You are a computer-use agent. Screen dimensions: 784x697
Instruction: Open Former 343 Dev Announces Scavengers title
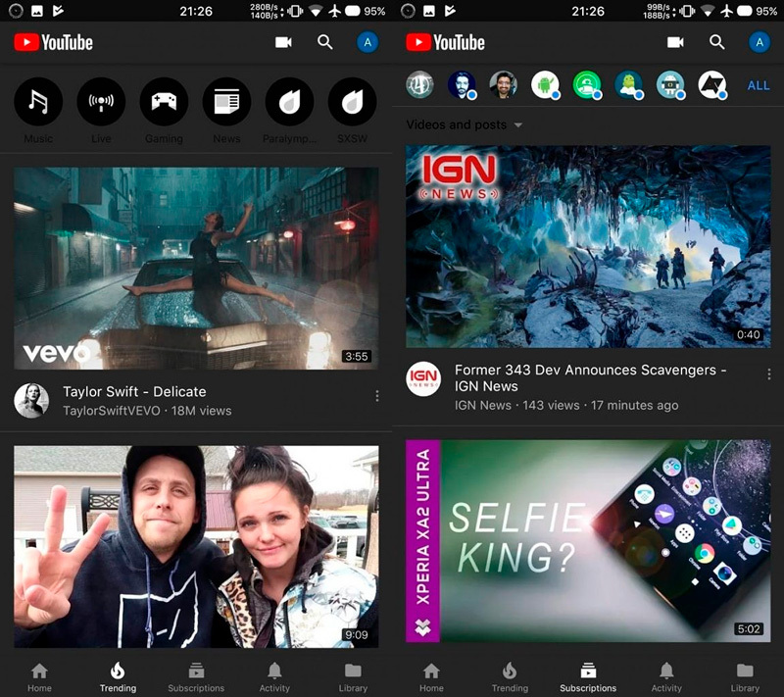590,378
